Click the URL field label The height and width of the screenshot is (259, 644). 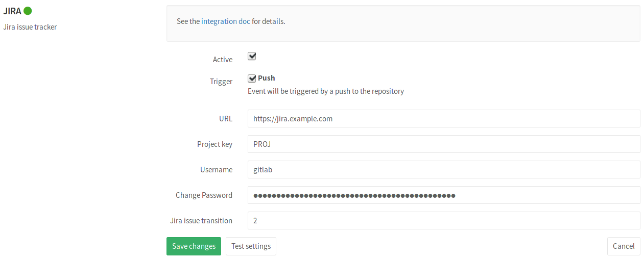[x=225, y=119]
